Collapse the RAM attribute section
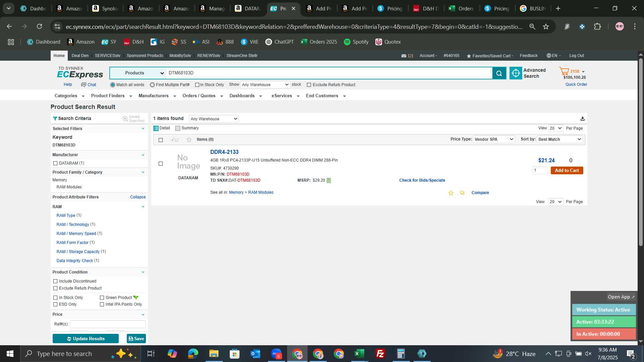This screenshot has height=362, width=644. pyautogui.click(x=143, y=207)
